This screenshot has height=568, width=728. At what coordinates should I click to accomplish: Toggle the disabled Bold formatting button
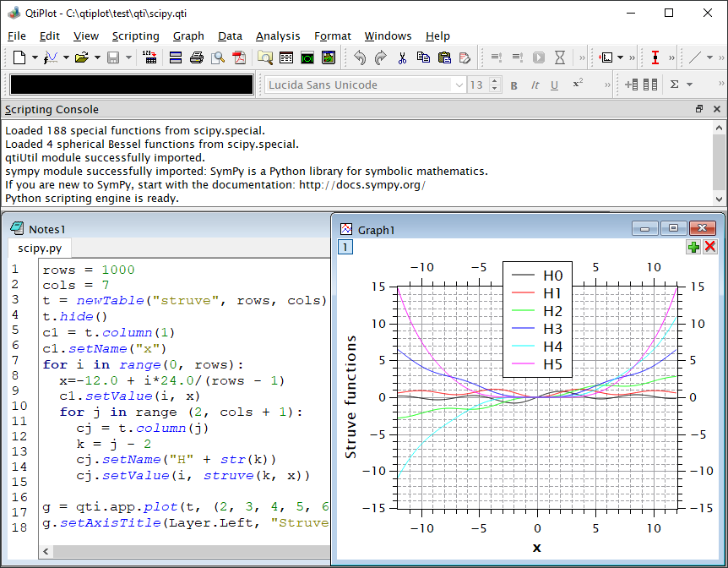513,85
